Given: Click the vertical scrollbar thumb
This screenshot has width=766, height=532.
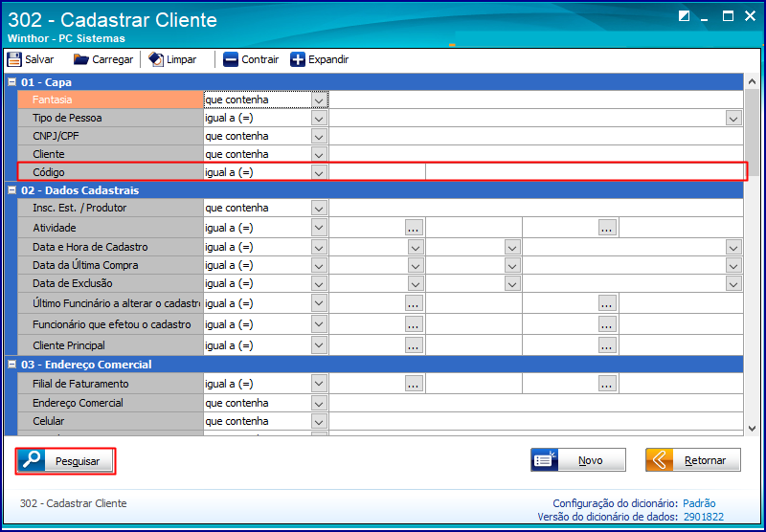Looking at the screenshot, I should click(x=753, y=133).
